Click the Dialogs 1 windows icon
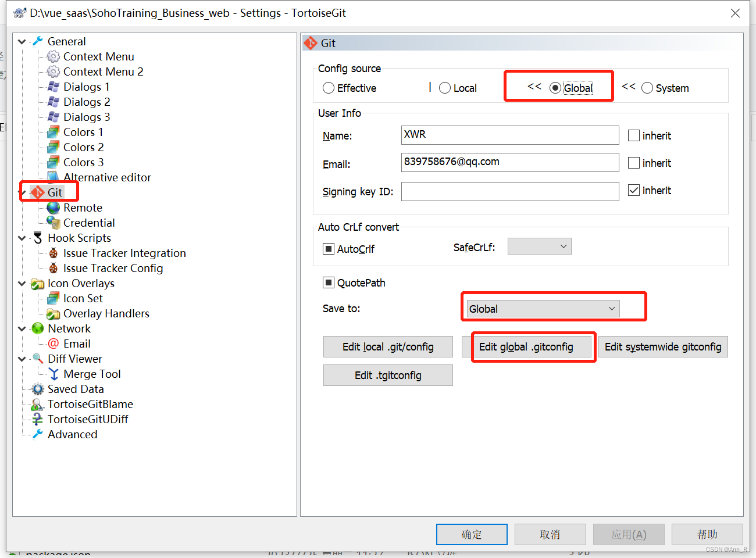 point(54,87)
